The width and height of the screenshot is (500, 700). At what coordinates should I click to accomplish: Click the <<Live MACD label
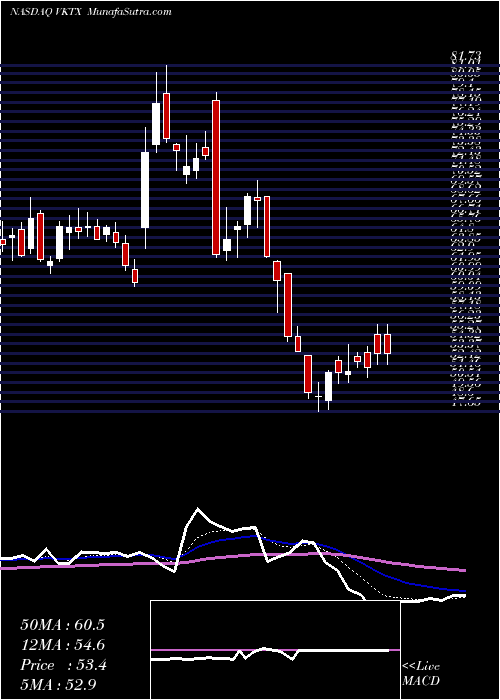(421, 673)
